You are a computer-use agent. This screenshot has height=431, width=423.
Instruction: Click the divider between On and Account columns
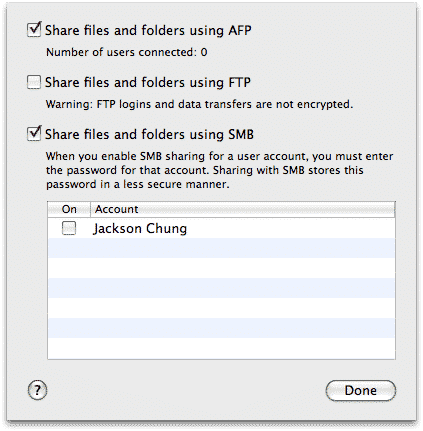90,209
